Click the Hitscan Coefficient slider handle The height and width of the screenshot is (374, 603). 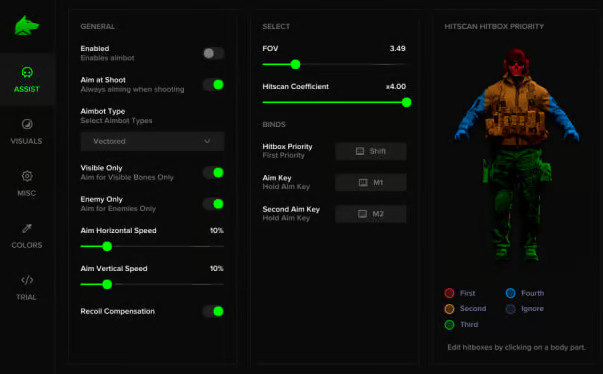(406, 102)
